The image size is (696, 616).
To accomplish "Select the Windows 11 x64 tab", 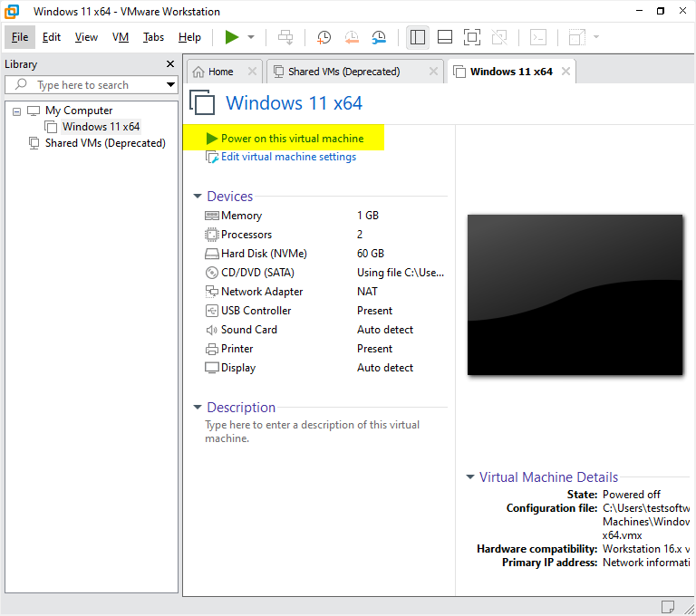I will pos(511,72).
